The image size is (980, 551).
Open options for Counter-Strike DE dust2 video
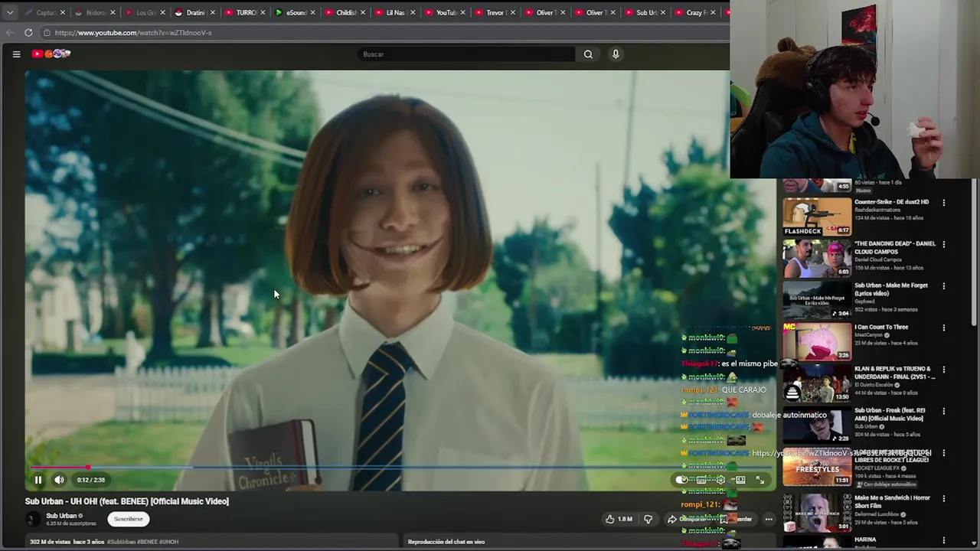click(943, 203)
